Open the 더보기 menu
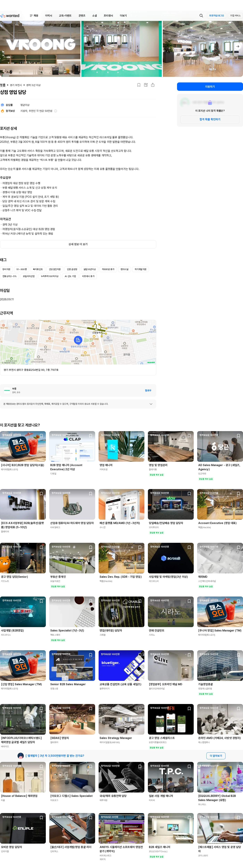The image size is (243, 868). tap(123, 15)
